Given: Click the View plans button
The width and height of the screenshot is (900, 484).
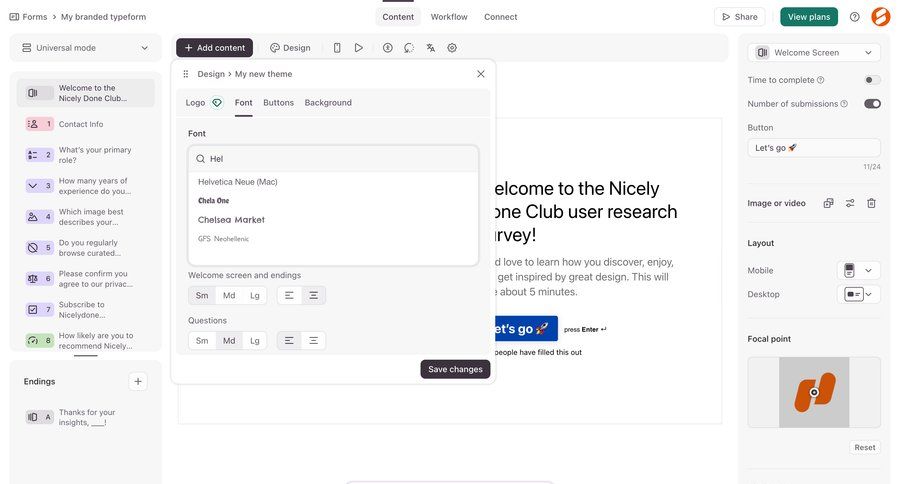Looking at the screenshot, I should pos(809,17).
